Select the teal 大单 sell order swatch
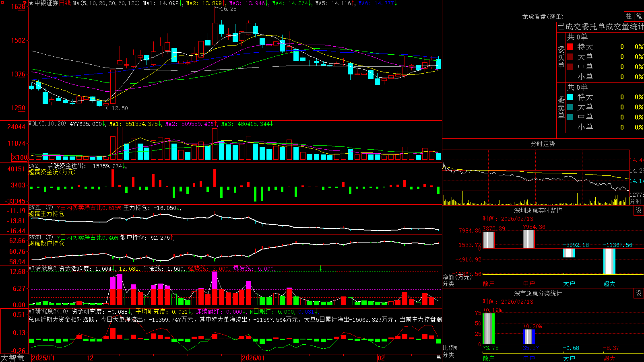This screenshot has width=644, height=362. coord(570,107)
